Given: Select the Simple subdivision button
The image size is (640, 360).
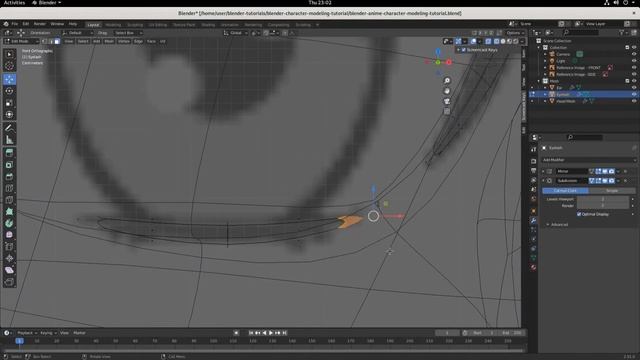Looking at the screenshot, I should pos(612,191).
